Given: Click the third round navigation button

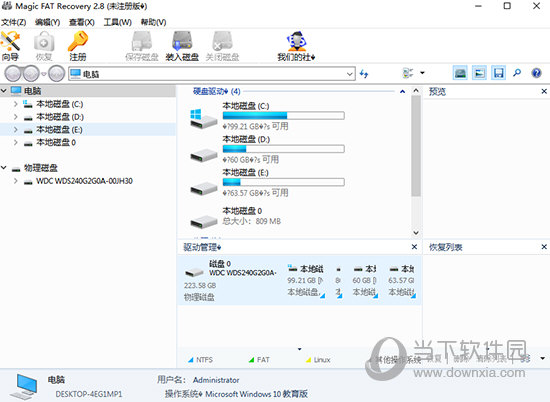Looking at the screenshot, I should (x=56, y=74).
